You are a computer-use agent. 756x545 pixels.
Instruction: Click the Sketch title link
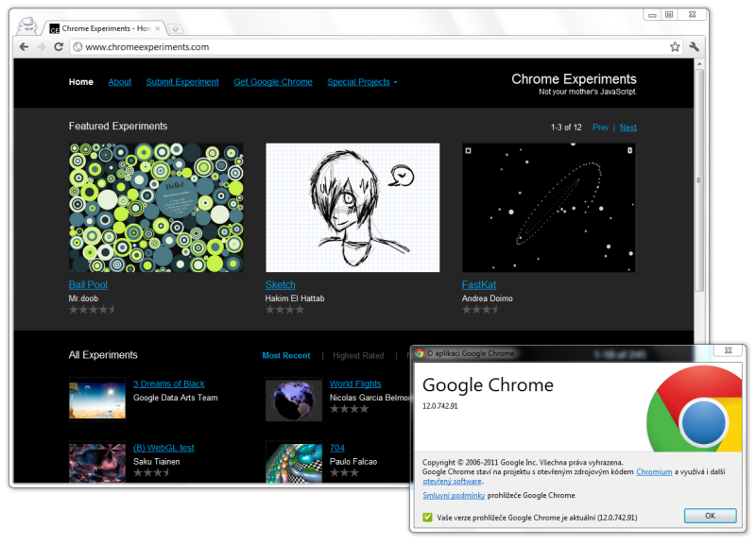coord(280,285)
